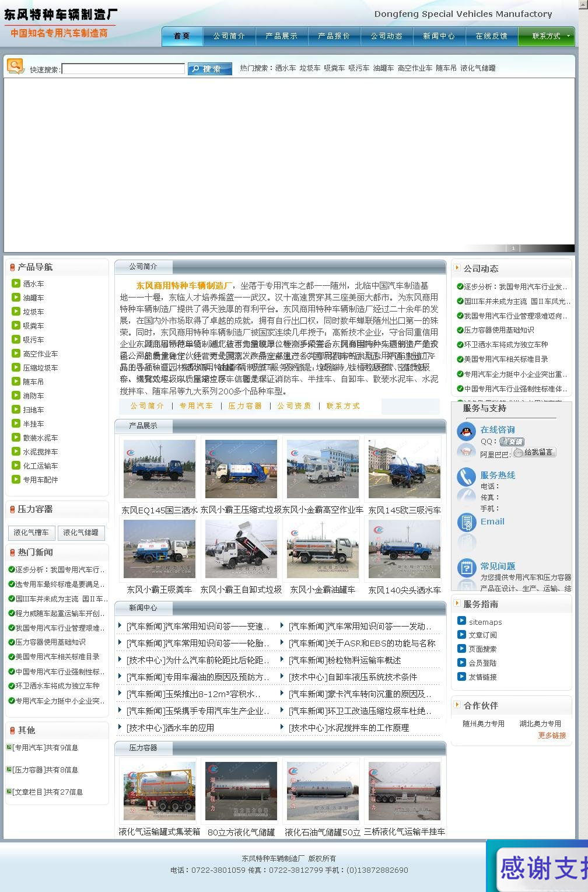Click the 液化气槽车 button under 压力容器
Image resolution: width=588 pixels, height=892 pixels.
(32, 533)
